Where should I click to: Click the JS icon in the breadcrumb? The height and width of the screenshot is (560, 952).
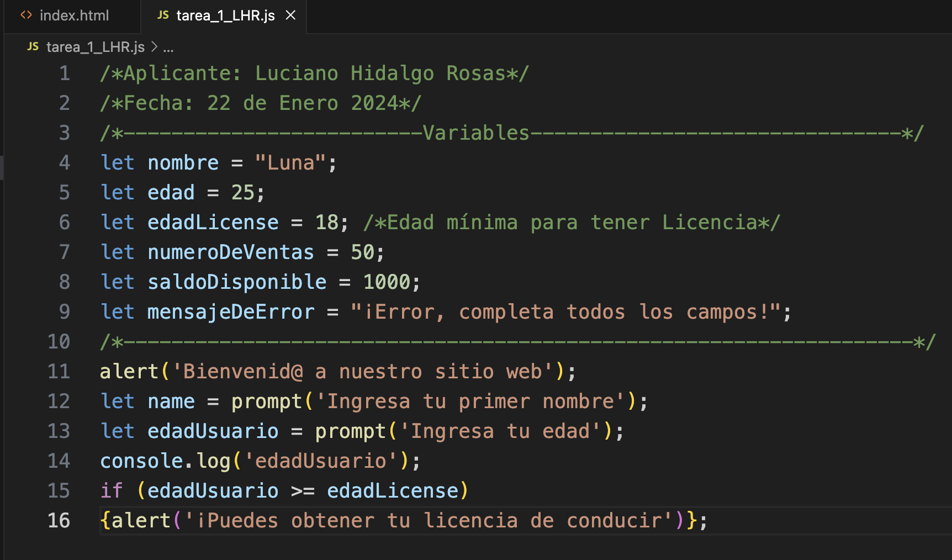pyautogui.click(x=33, y=47)
